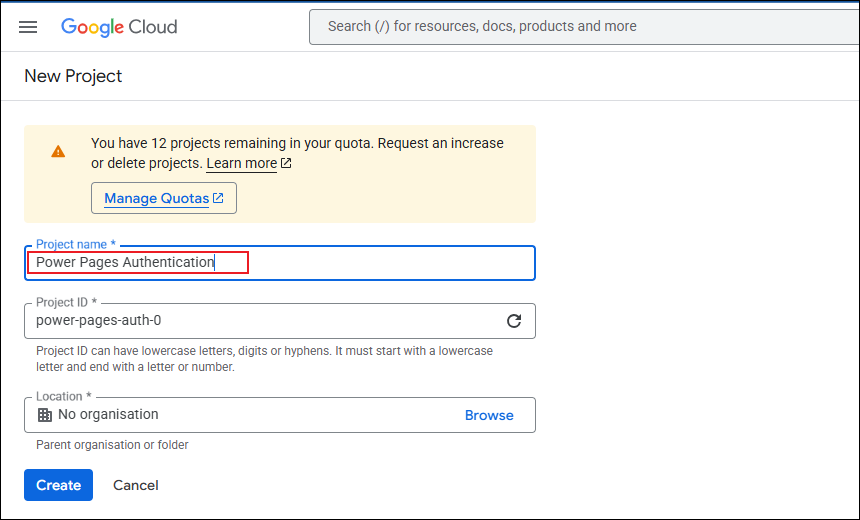This screenshot has height=520, width=860.
Task: Click the Project name field
Action: pyautogui.click(x=280, y=263)
